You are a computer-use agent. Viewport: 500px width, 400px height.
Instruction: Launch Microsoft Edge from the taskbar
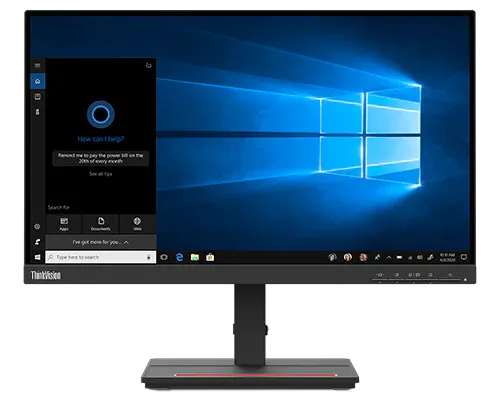click(179, 257)
